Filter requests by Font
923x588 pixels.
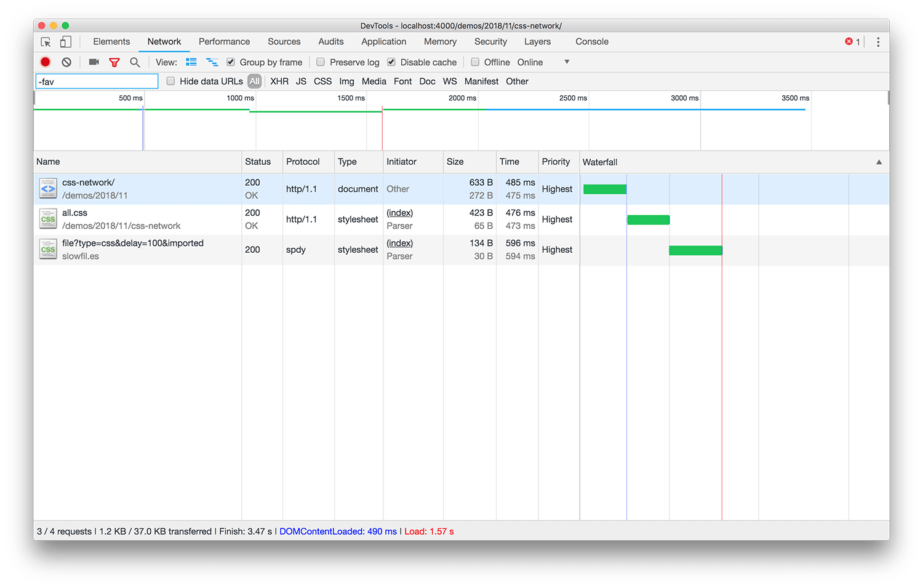coord(403,81)
